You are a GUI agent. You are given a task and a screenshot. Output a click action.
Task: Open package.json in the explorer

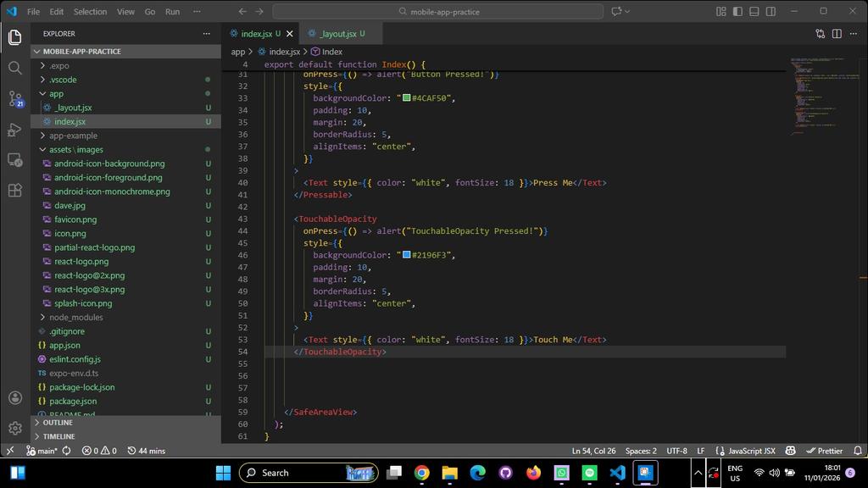click(126, 401)
